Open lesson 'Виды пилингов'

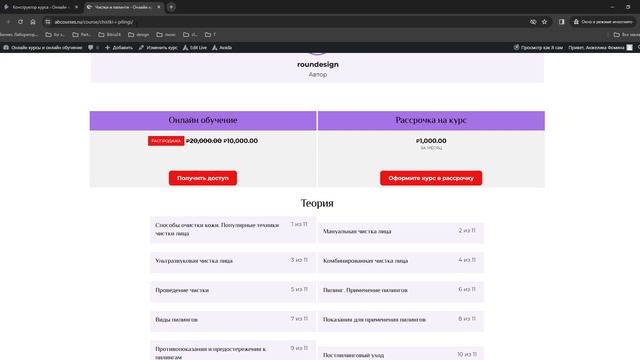[233, 320]
